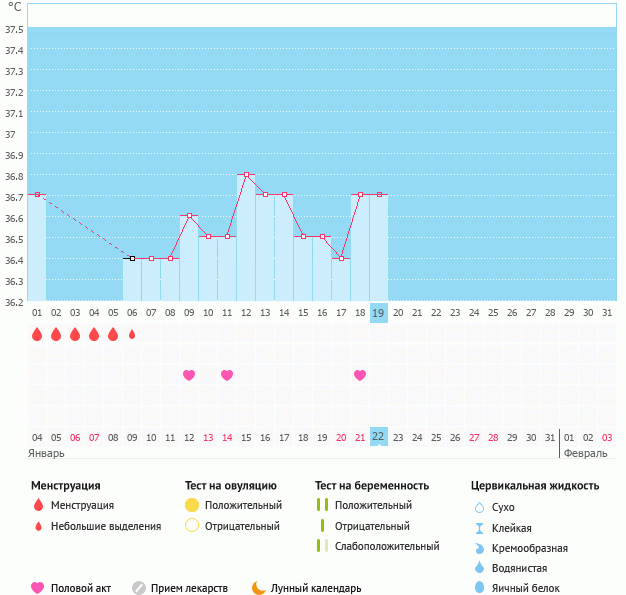This screenshot has width=626, height=595.
Task: Click the Небольшие выделения legend icon
Action: (x=38, y=526)
